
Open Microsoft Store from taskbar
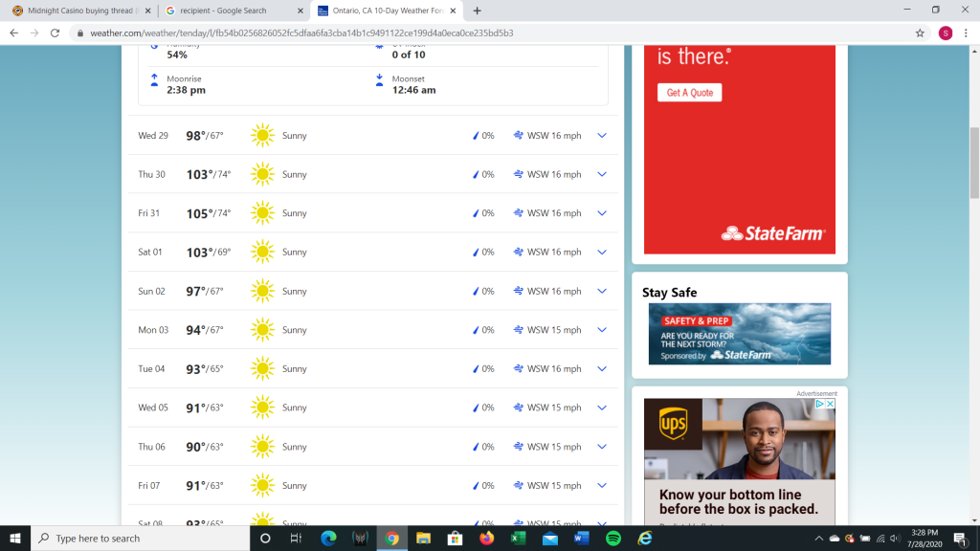tap(455, 538)
